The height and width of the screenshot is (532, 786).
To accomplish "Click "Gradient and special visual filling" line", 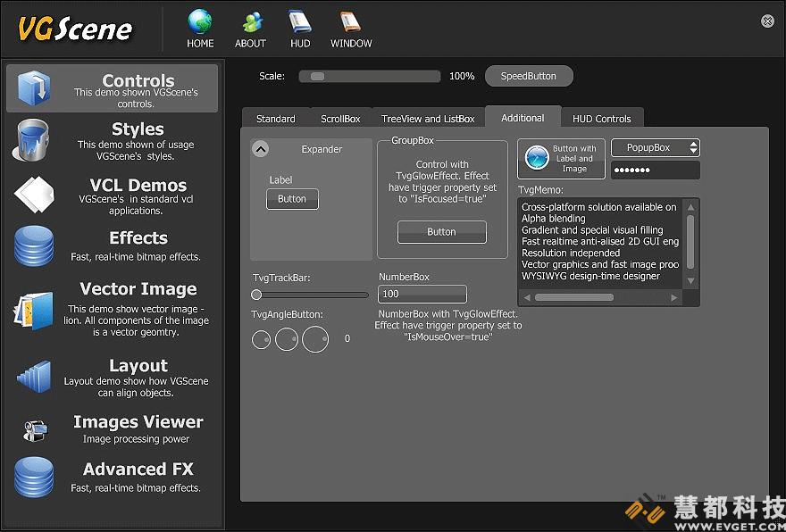I will pyautogui.click(x=592, y=230).
